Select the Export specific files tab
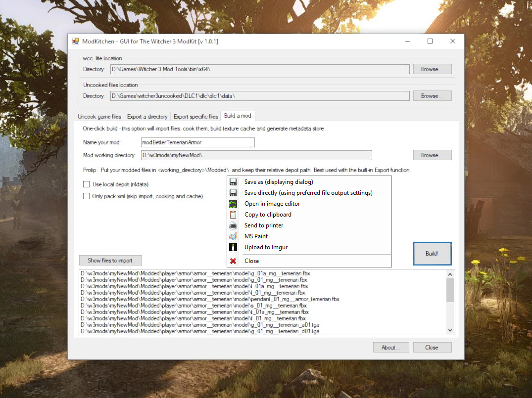This screenshot has height=398, width=532. pyautogui.click(x=195, y=116)
